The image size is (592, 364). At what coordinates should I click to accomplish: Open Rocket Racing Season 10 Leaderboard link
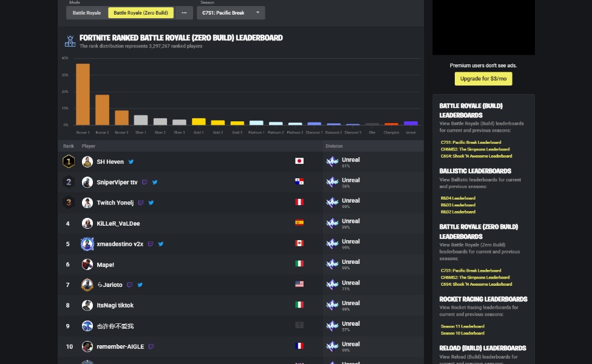tap(463, 334)
